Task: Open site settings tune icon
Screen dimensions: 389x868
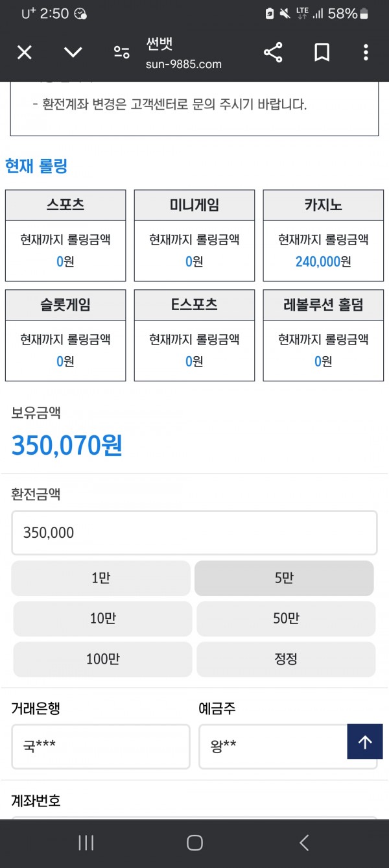Action: [x=121, y=53]
